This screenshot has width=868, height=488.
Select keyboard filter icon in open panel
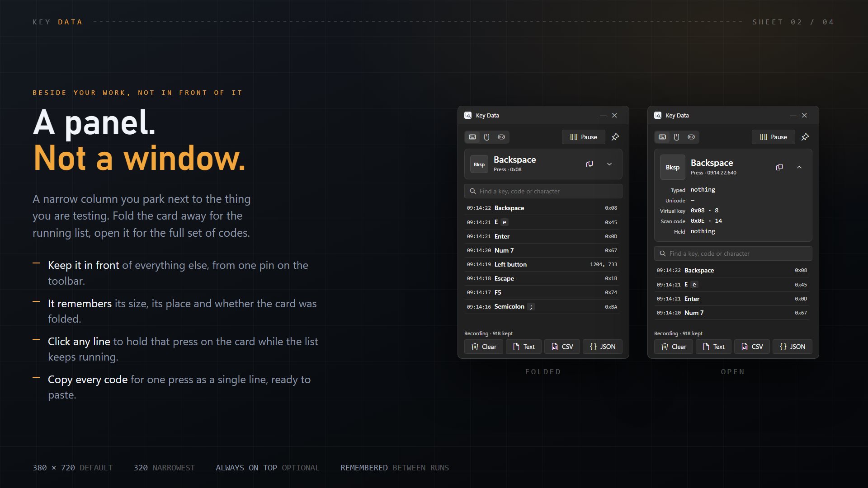[x=662, y=137]
